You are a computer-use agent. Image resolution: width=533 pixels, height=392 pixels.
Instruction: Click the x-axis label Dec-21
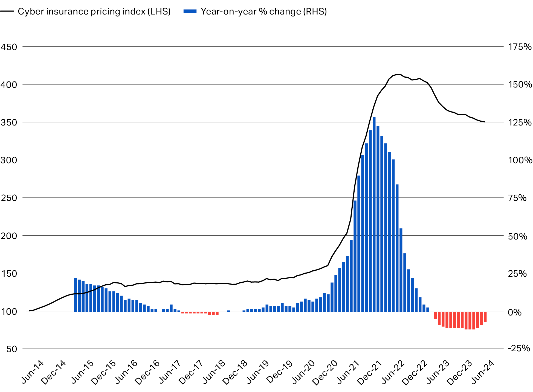pos(369,372)
